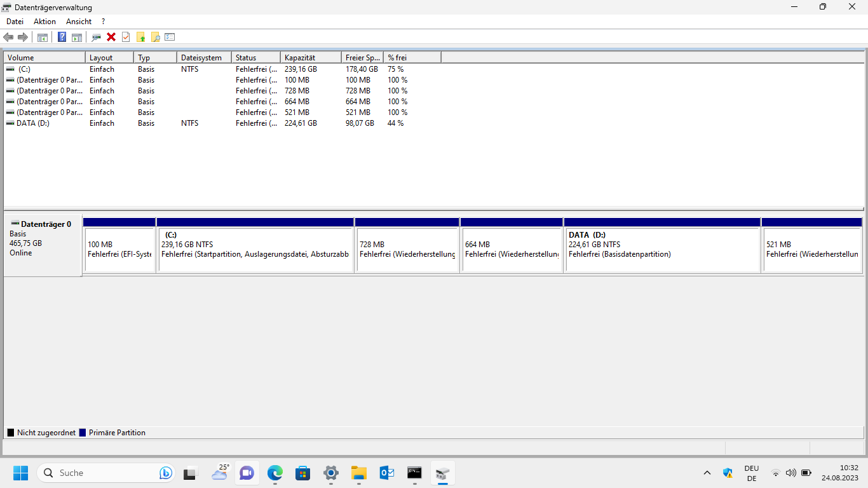Click the taskbar Suche search box
This screenshot has width=868, height=488.
(x=105, y=473)
